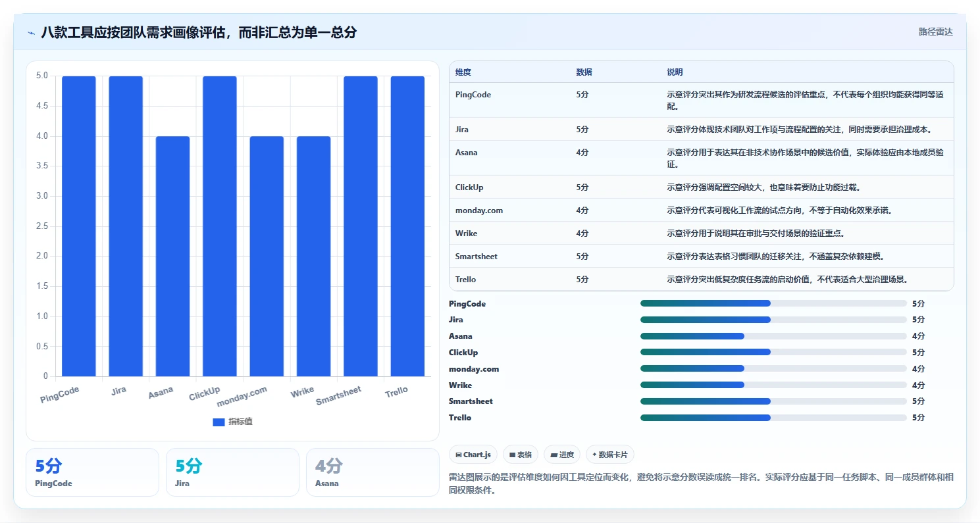This screenshot has height=523, width=980.
Task: Click the 数据卡片 tag chip
Action: [610, 455]
